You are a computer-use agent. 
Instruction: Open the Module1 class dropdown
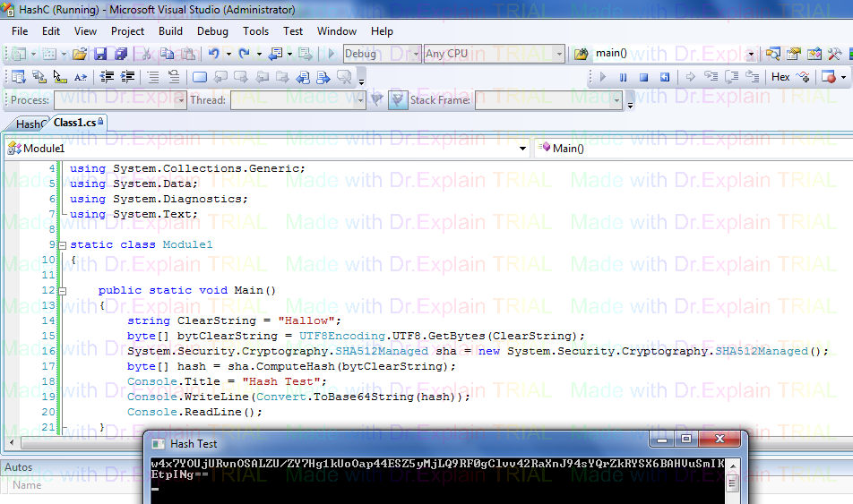coord(522,149)
